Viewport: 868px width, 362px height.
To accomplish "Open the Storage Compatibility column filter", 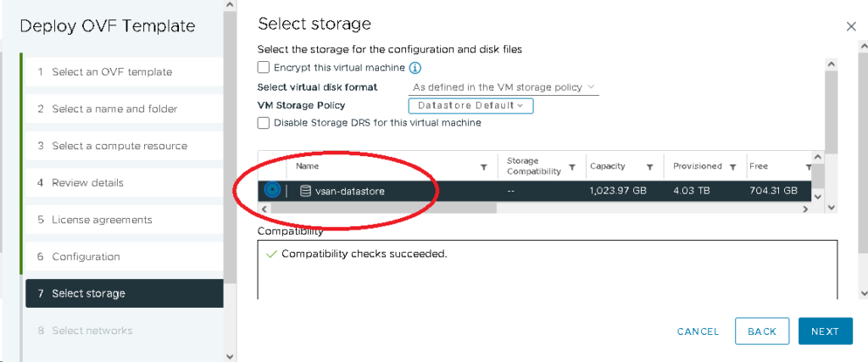I will click(572, 167).
